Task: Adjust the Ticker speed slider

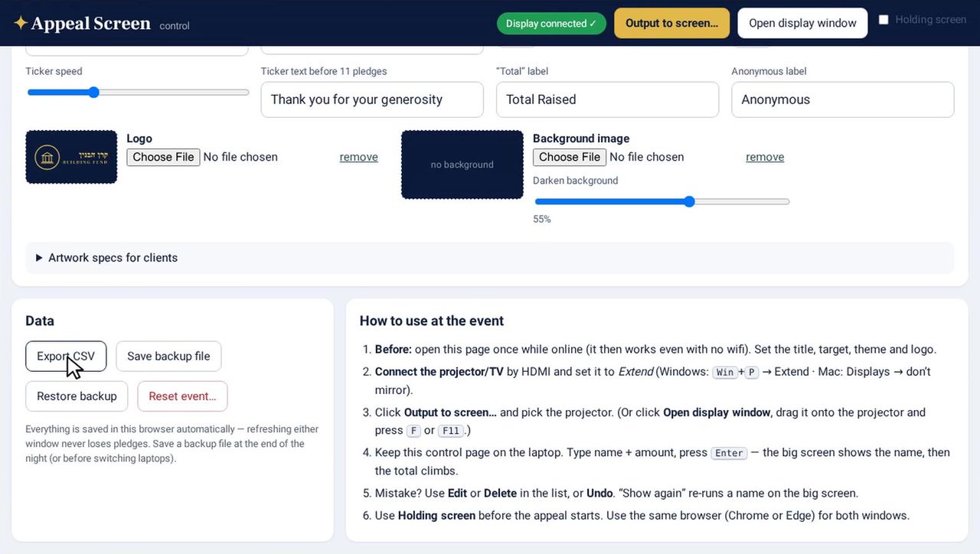Action: click(x=138, y=93)
